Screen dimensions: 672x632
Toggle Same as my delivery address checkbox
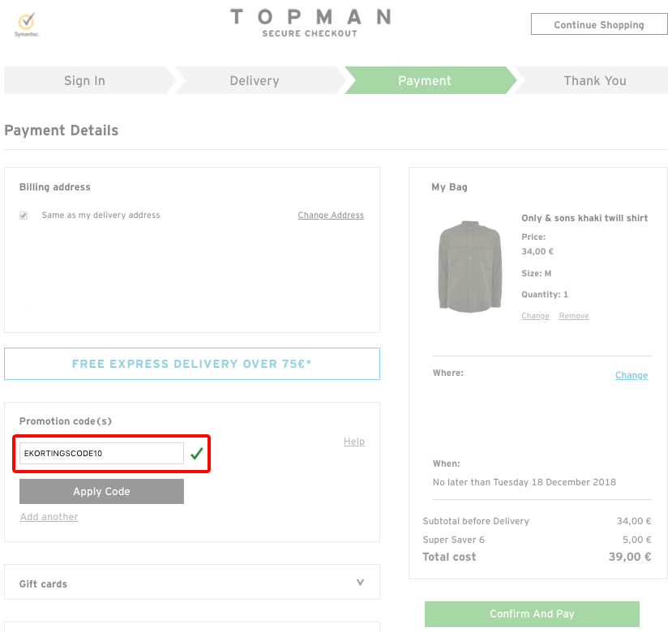click(x=24, y=215)
